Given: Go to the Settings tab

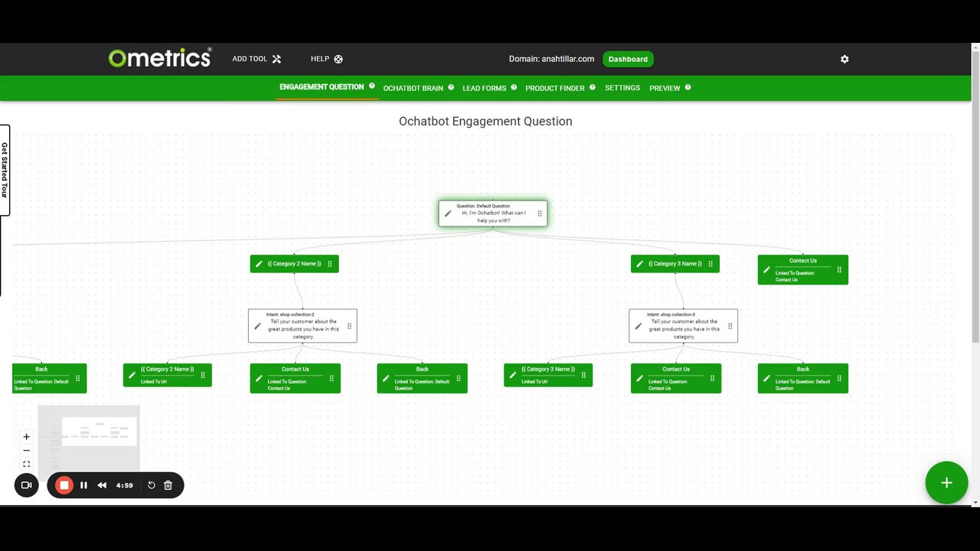Looking at the screenshot, I should click(622, 88).
